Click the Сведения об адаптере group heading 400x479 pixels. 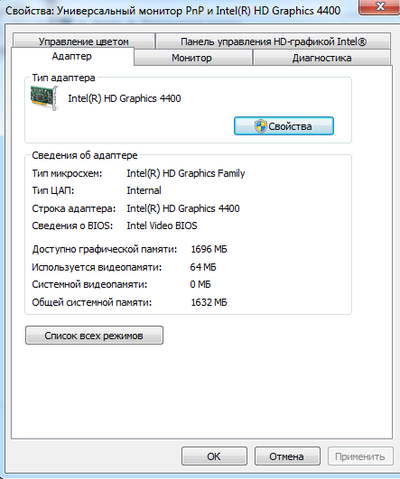(85, 155)
